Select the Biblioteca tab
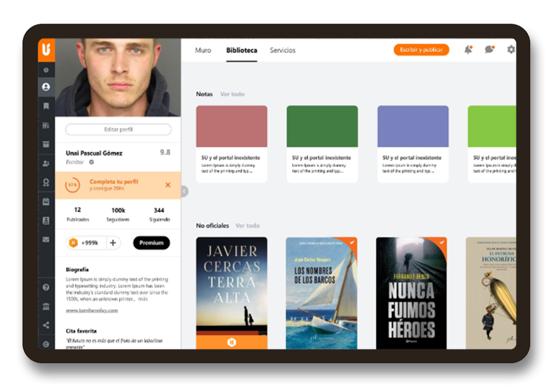The height and width of the screenshot is (392, 554). click(242, 50)
